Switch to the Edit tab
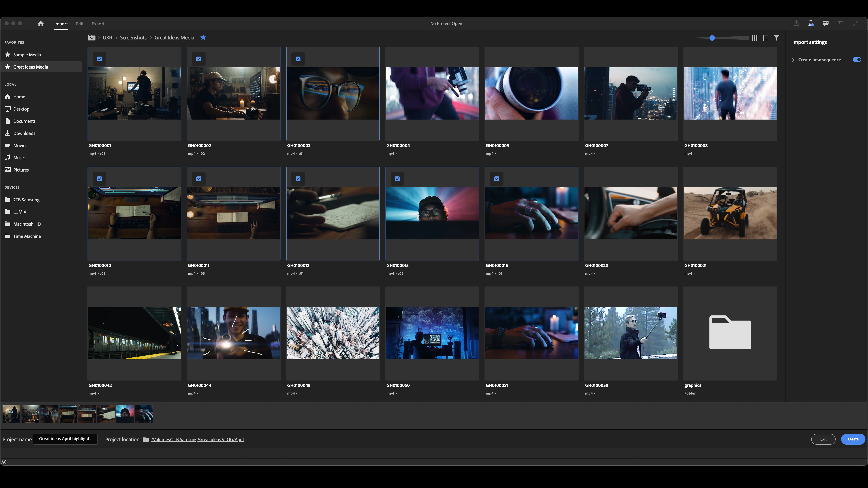The width and height of the screenshot is (868, 488). (79, 24)
